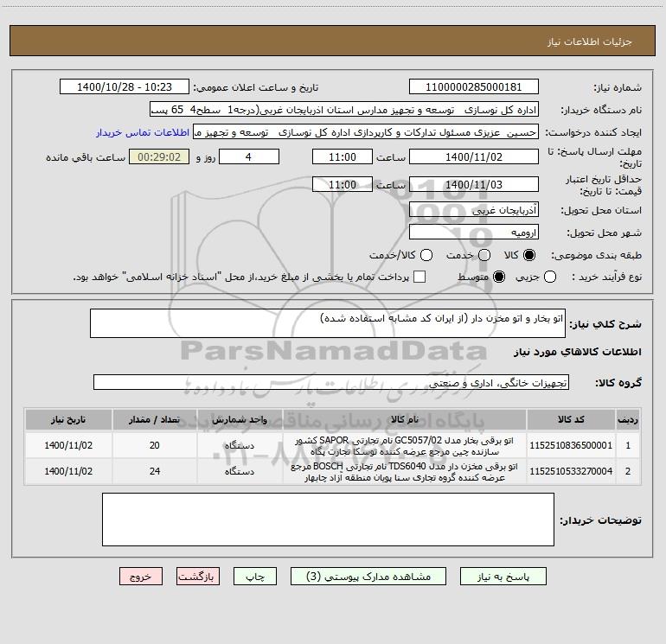Toggle the اسناد خزانه اسلامی payment checkbox
The image size is (666, 644).
point(419,277)
